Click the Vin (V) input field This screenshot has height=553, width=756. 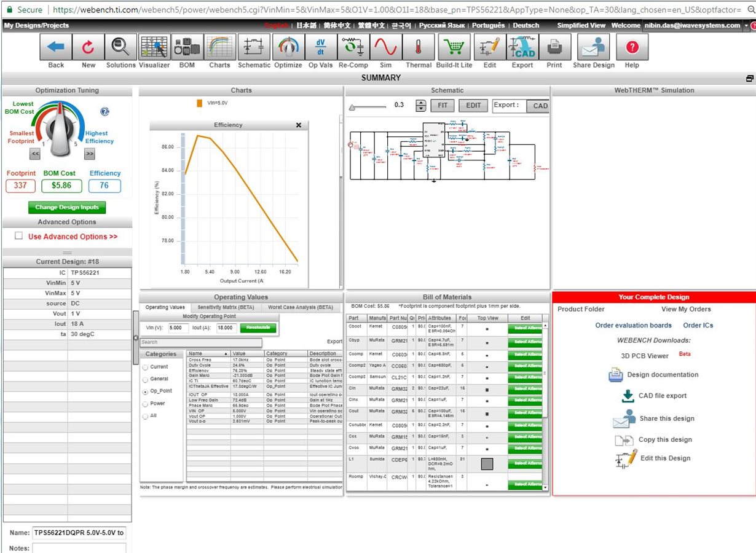click(x=178, y=328)
